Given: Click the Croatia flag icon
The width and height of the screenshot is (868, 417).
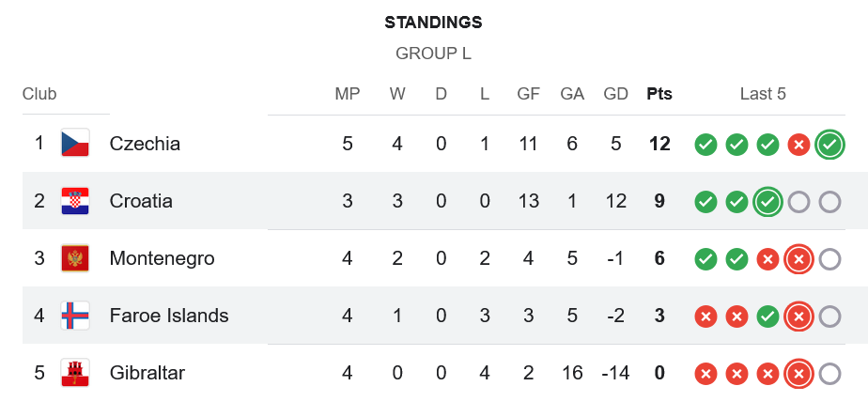Looking at the screenshot, I should 75,201.
